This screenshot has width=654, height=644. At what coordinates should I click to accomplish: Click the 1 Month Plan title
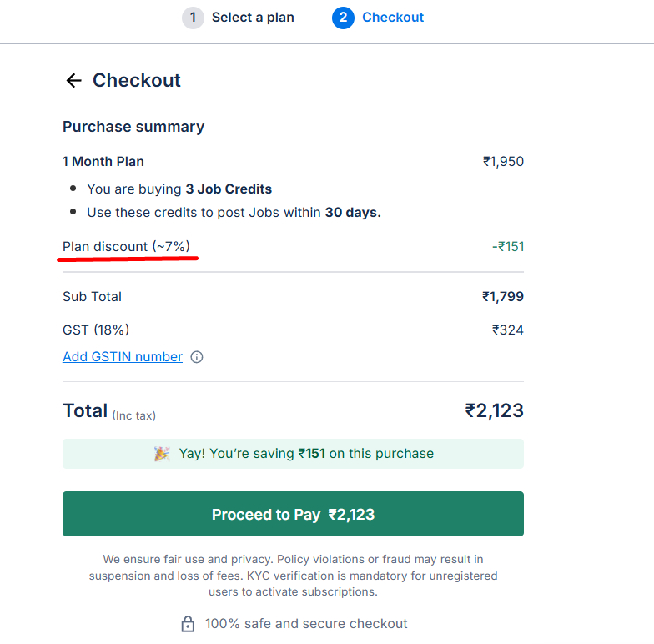pyautogui.click(x=103, y=162)
